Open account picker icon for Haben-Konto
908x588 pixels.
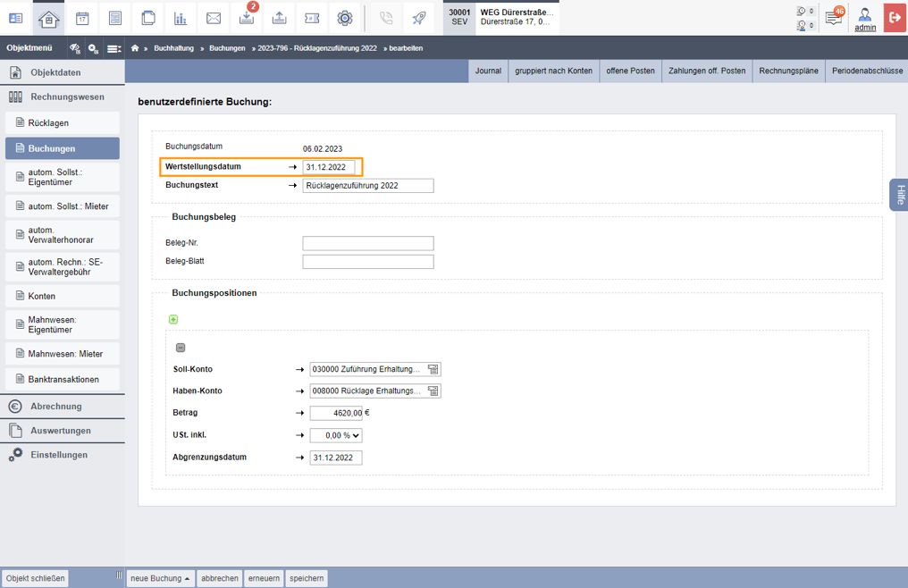tap(433, 391)
